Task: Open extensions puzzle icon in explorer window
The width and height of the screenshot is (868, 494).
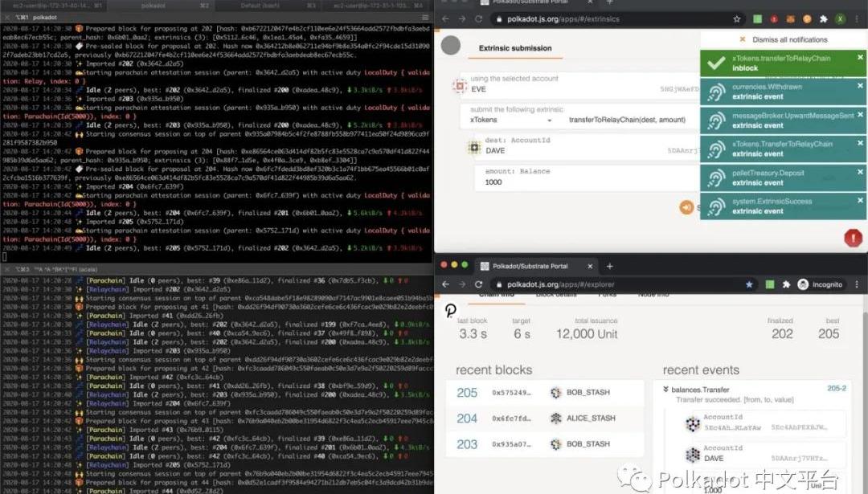Action: tap(786, 284)
